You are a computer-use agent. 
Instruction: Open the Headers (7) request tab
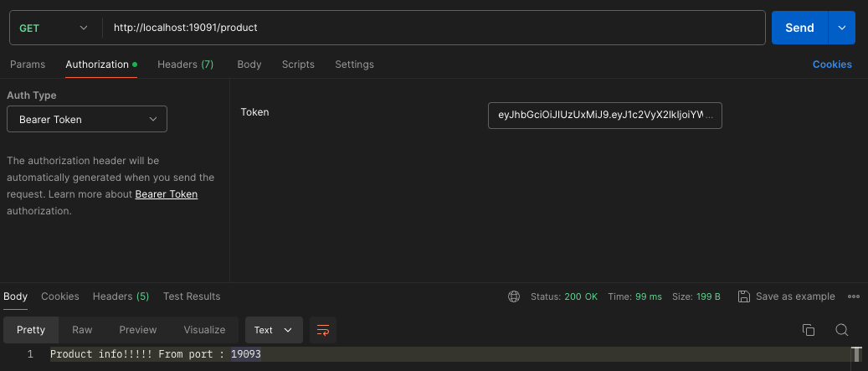[x=186, y=64]
